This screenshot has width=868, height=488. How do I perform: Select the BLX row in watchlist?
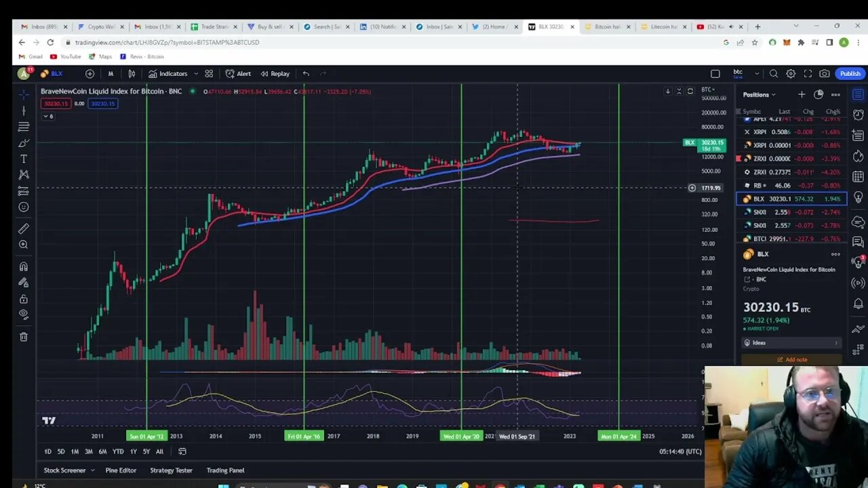pyautogui.click(x=791, y=199)
